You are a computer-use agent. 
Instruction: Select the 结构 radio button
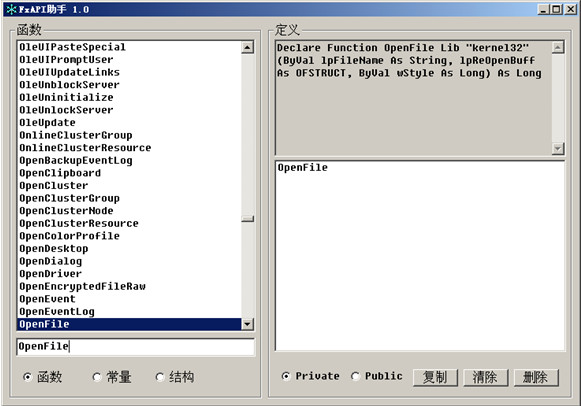(160, 377)
